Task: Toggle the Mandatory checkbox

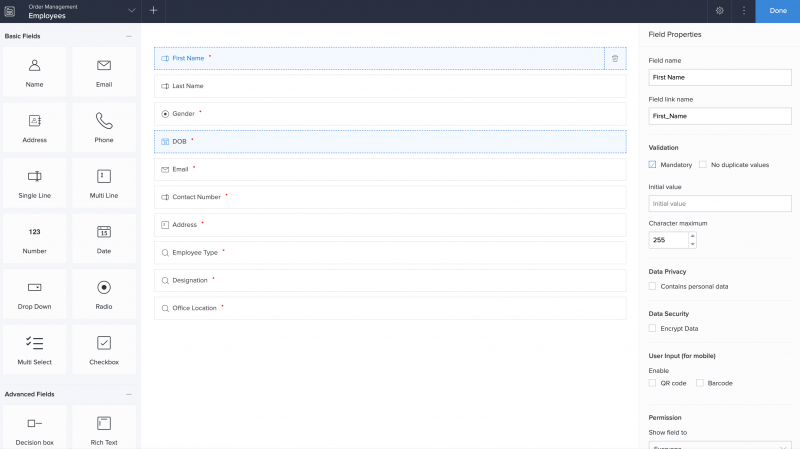Action: (x=652, y=164)
